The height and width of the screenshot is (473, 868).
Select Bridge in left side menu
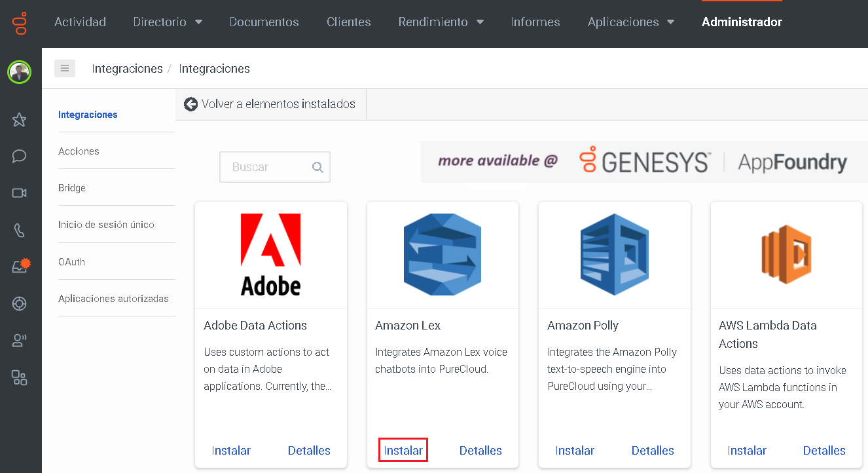(x=72, y=188)
